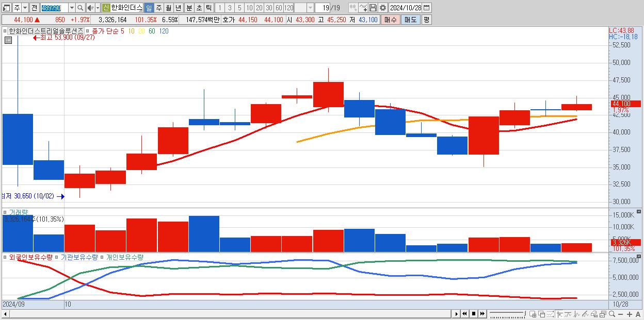
Task: Select the 20 interval button
Action: 259,8
